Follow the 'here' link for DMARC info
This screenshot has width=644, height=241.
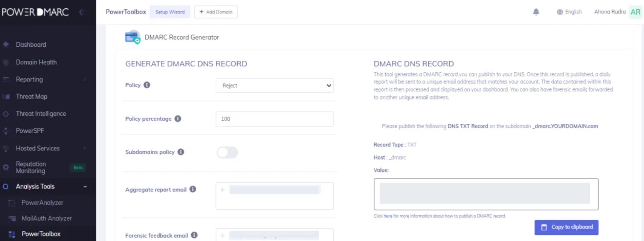(388, 216)
